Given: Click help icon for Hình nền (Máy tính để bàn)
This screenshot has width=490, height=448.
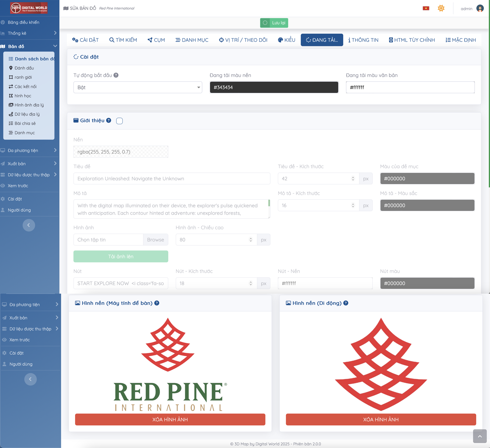Looking at the screenshot, I should 157,303.
